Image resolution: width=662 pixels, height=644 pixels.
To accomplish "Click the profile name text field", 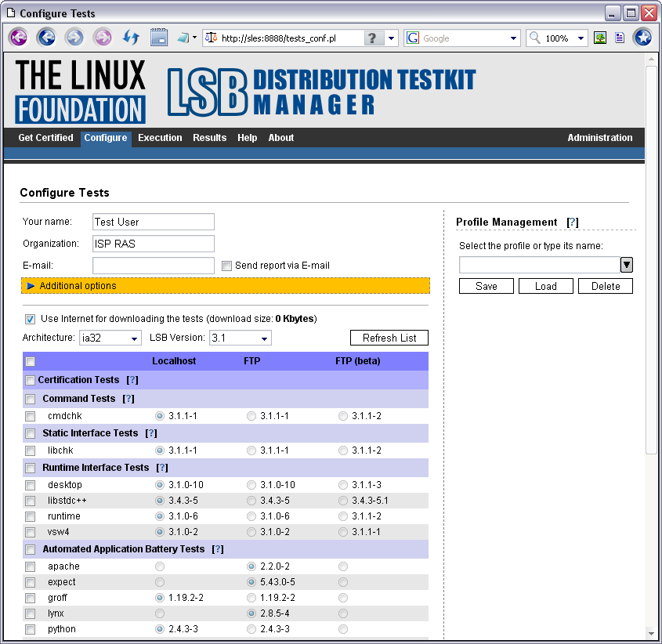I will pyautogui.click(x=540, y=265).
